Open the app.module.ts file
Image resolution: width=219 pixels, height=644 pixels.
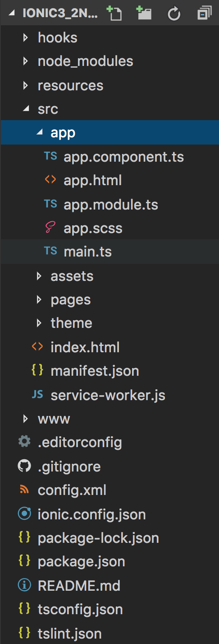111,205
